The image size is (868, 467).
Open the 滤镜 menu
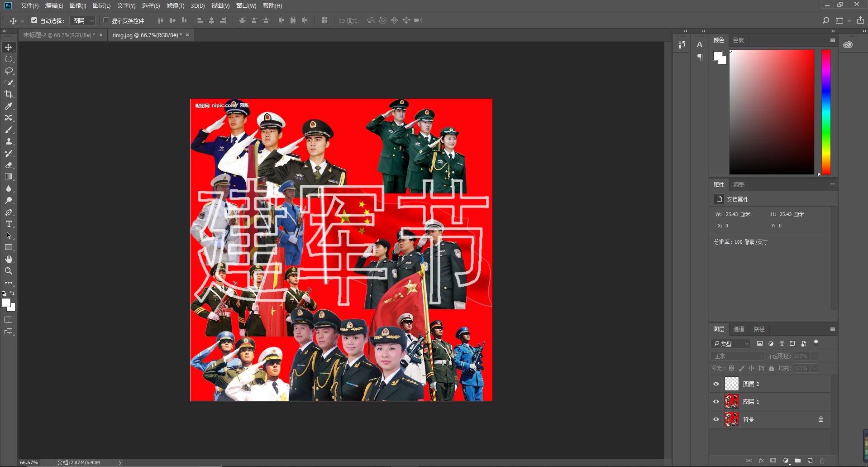176,5
